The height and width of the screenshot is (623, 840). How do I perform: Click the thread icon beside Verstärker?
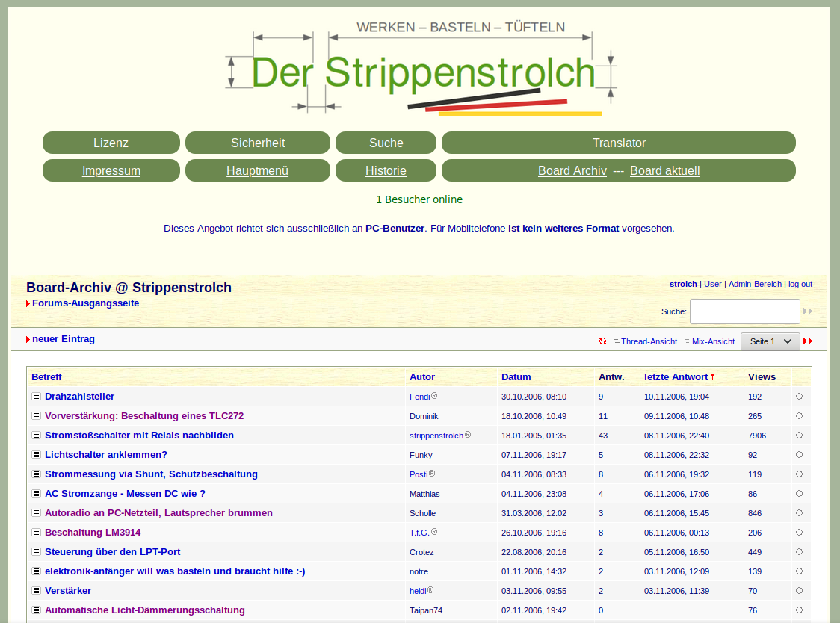[36, 591]
